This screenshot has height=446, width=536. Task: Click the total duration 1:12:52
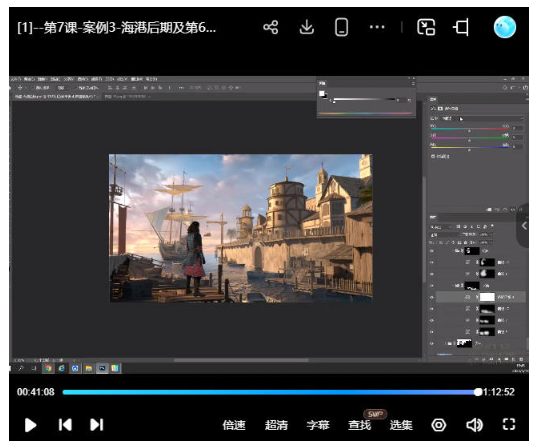(499, 392)
